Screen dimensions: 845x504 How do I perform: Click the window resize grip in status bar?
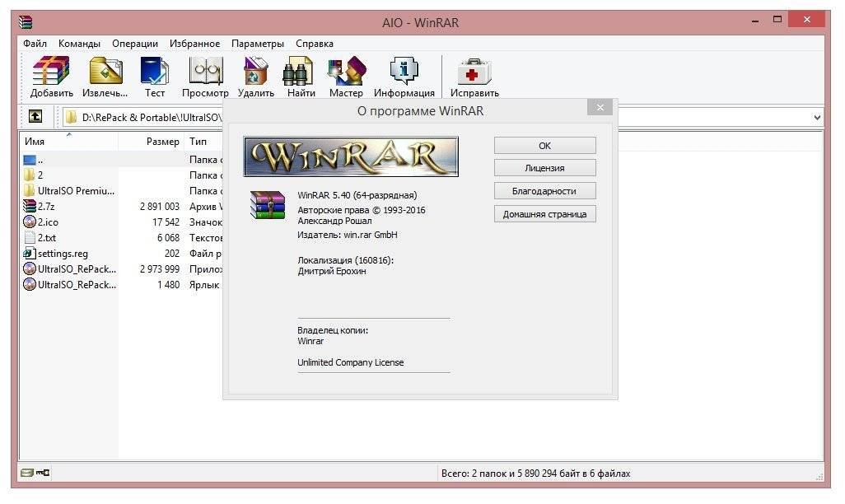[x=819, y=477]
